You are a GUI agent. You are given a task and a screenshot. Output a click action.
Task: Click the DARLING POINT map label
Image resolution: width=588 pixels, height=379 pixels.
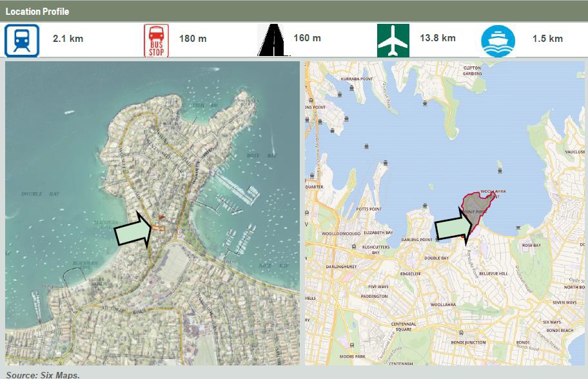[416, 240]
